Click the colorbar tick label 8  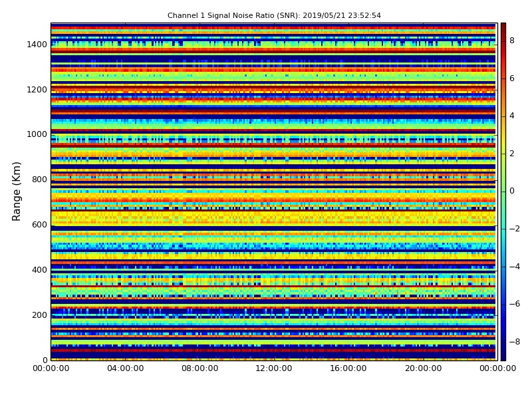(x=512, y=41)
